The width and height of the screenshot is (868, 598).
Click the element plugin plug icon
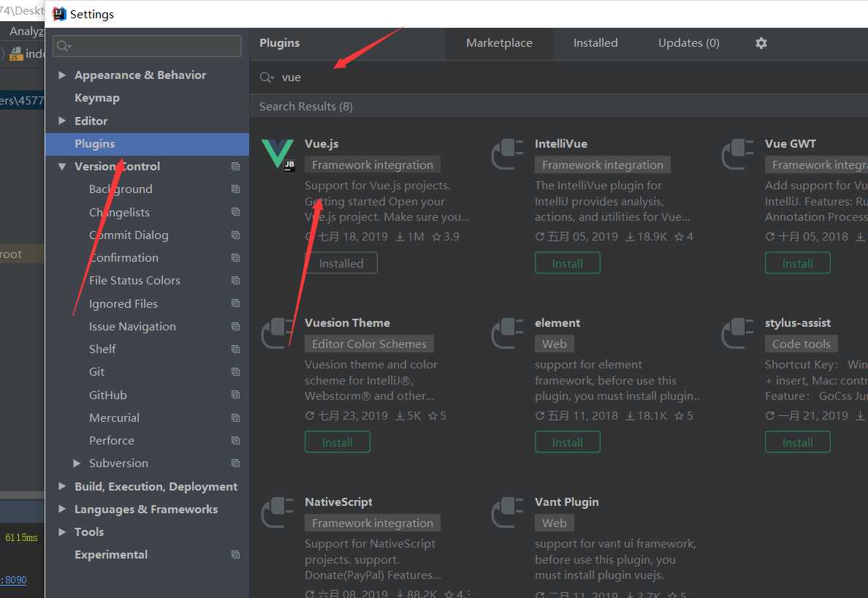pyautogui.click(x=508, y=333)
